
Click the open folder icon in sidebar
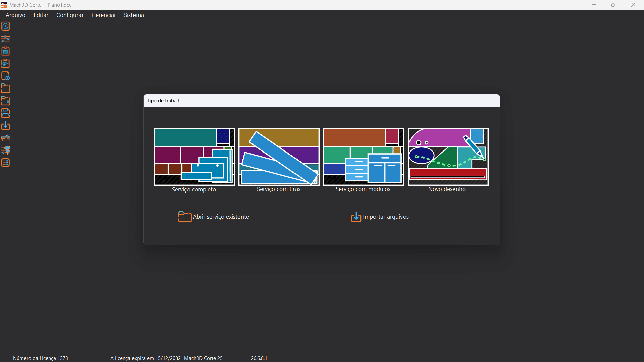[x=6, y=88]
